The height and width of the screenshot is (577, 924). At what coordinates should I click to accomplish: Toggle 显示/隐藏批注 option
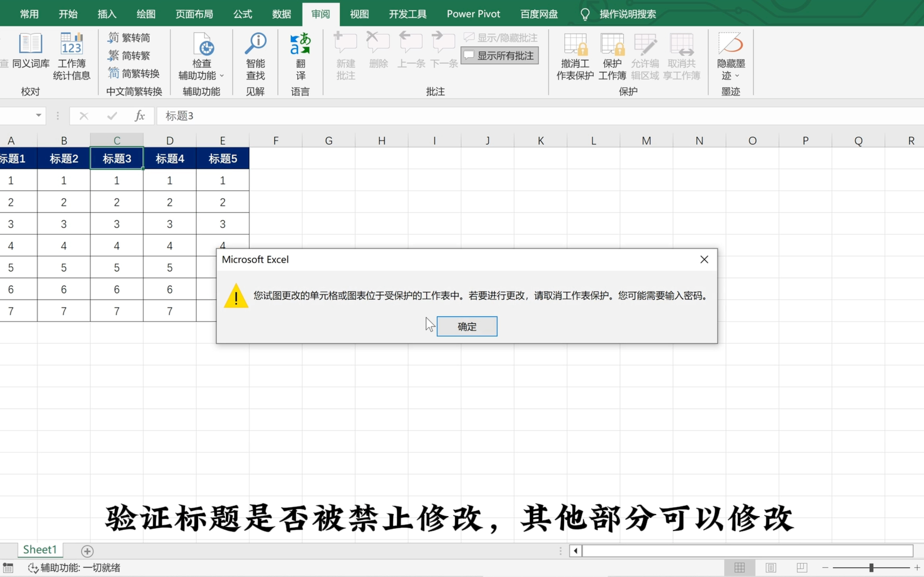coord(499,37)
